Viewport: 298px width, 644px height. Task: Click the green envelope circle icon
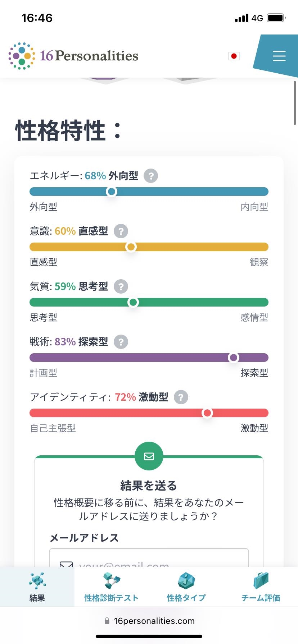point(149,456)
